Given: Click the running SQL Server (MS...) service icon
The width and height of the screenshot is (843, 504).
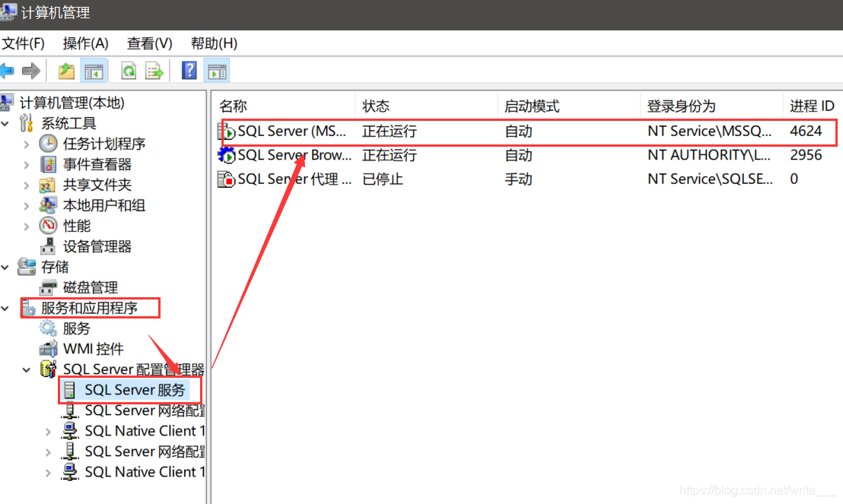Looking at the screenshot, I should [x=226, y=131].
